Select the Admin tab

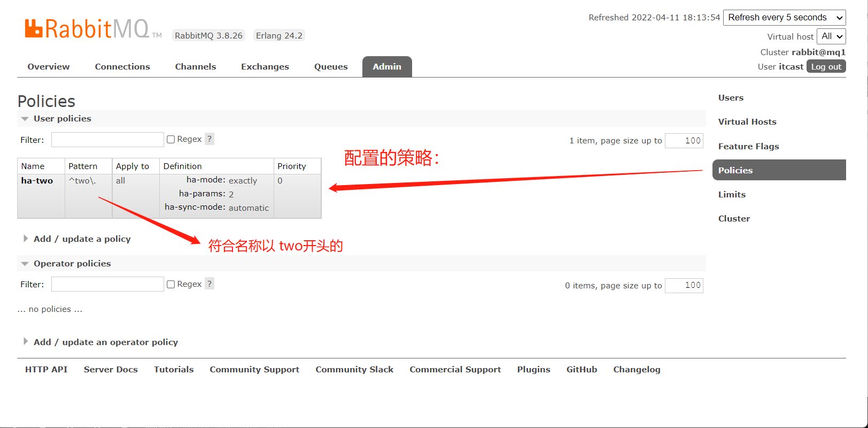[387, 67]
